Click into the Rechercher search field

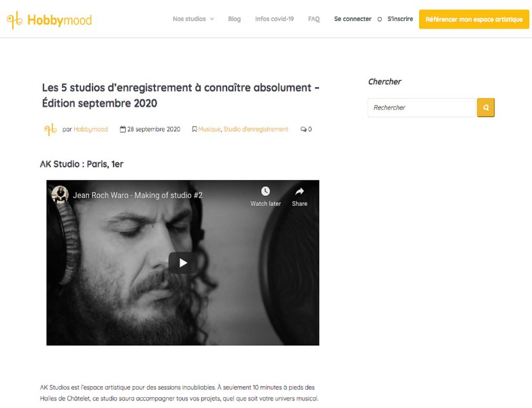(x=422, y=107)
